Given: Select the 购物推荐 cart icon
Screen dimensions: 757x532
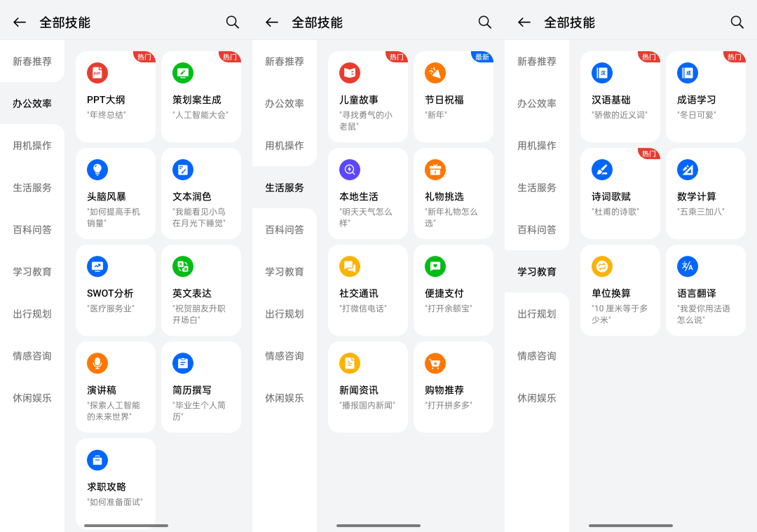Looking at the screenshot, I should 435,364.
